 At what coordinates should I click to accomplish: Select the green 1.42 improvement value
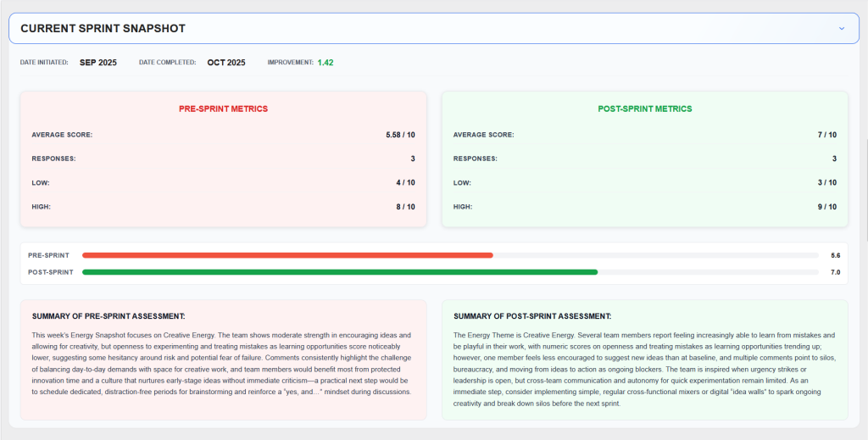(x=325, y=63)
